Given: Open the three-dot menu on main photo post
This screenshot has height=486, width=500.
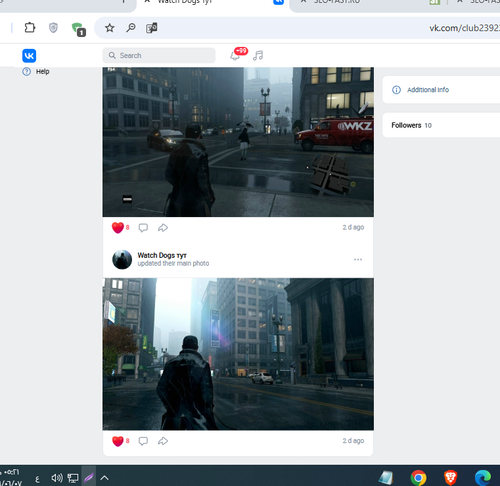Looking at the screenshot, I should [358, 259].
